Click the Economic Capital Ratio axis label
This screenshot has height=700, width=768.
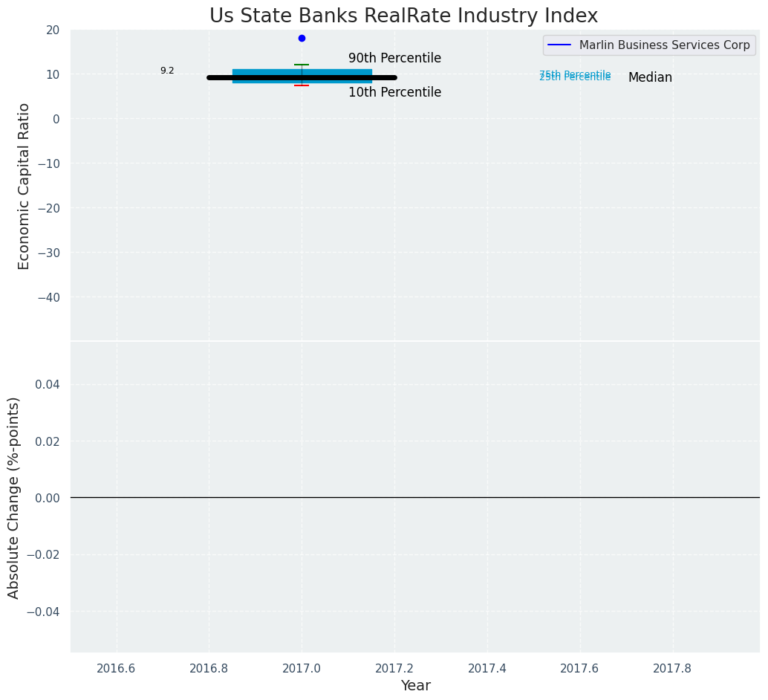[24, 186]
